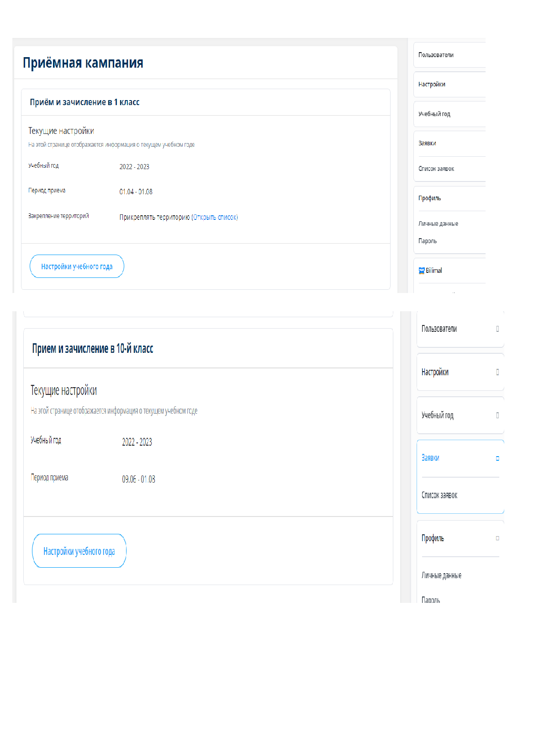Click the Приём и зачисление в 1 класс header

coord(85,102)
